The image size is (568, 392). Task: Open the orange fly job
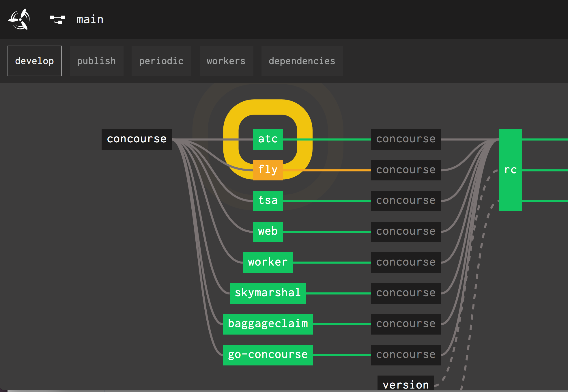pyautogui.click(x=268, y=170)
